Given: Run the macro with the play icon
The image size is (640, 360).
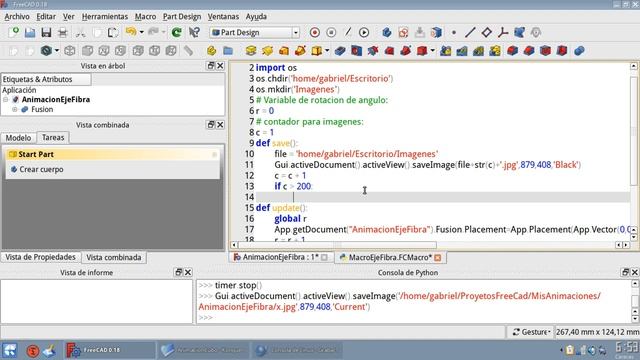Looking at the screenshot, I should click(364, 32).
